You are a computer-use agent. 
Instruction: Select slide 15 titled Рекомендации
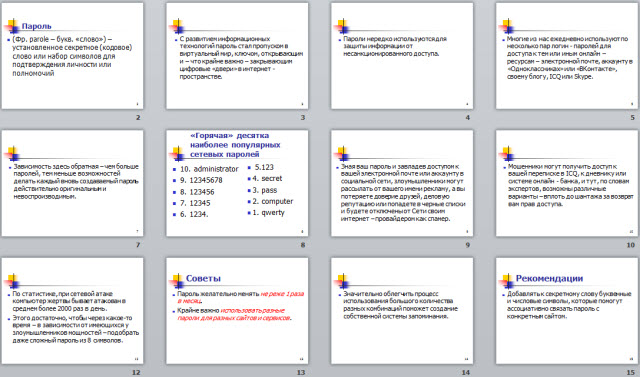567,310
